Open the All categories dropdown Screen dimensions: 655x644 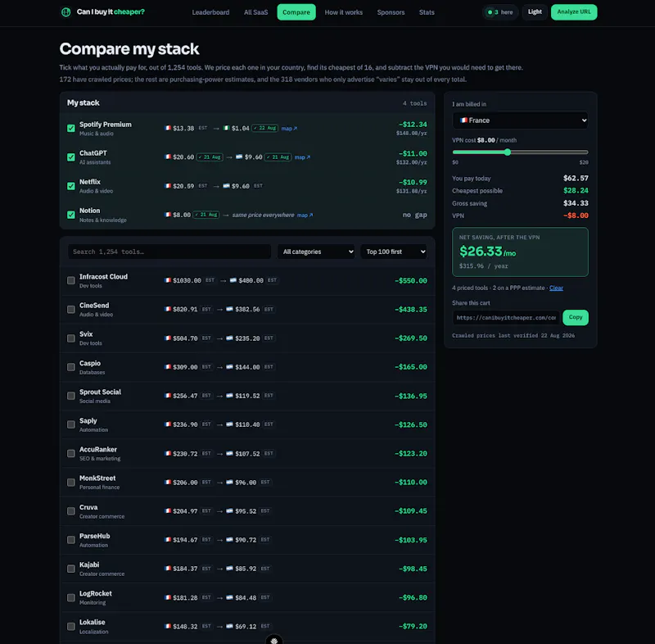click(316, 252)
